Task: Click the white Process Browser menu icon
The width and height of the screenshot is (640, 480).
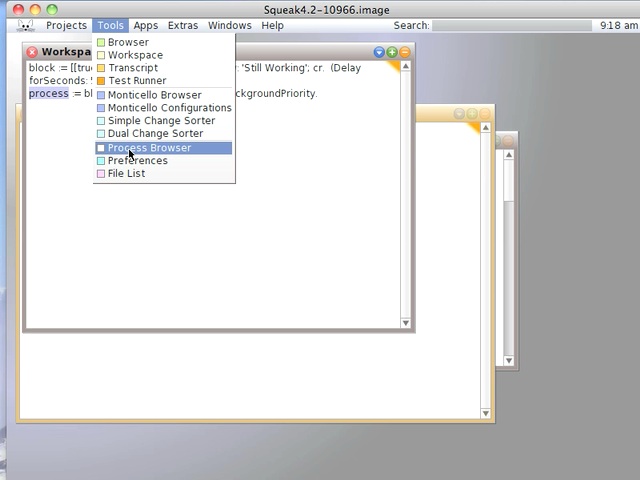Action: click(x=101, y=148)
